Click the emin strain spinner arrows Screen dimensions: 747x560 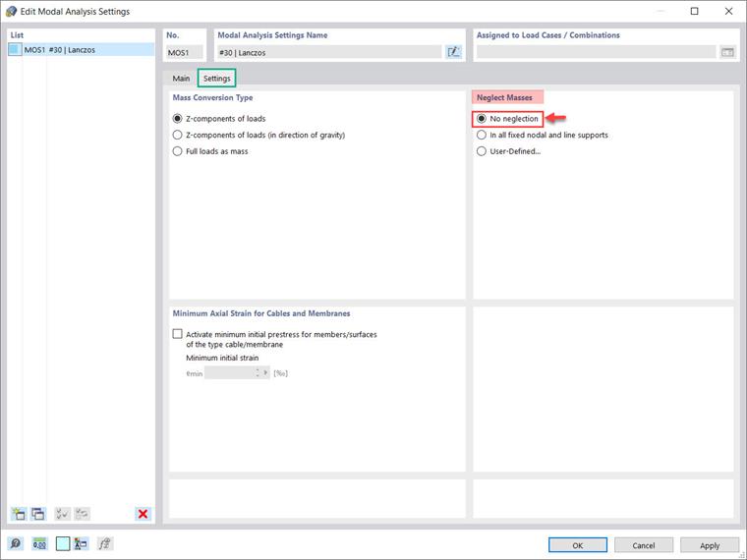pos(258,373)
